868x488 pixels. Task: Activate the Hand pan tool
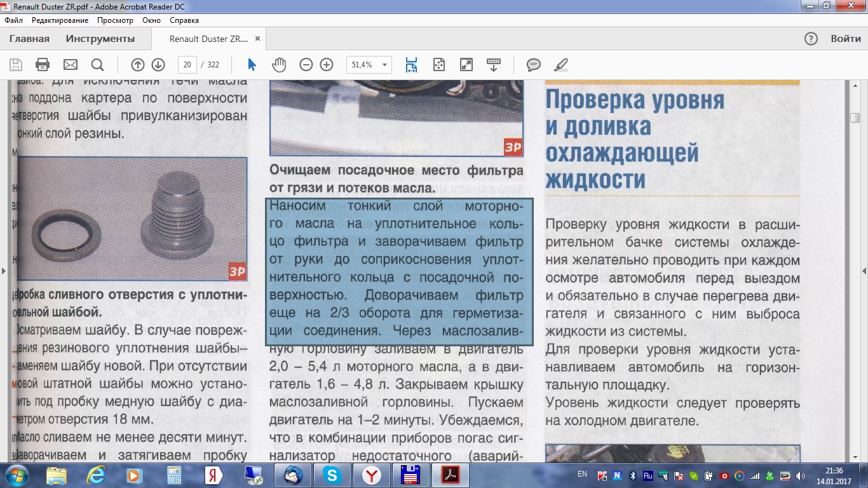click(x=280, y=65)
